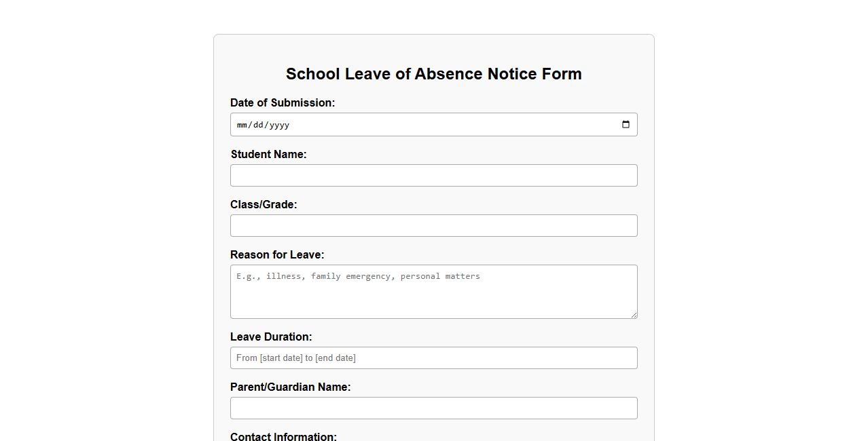
Task: Open the calendar icon in the date field
Action: tap(626, 124)
